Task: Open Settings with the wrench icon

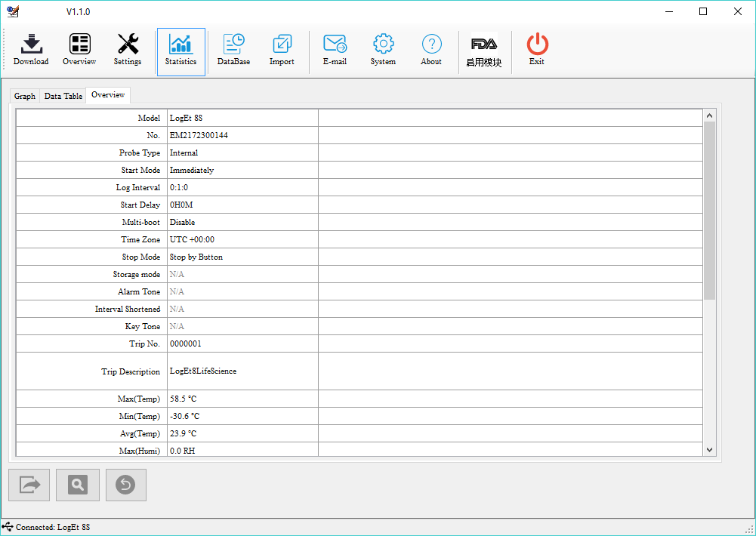Action: 128,50
